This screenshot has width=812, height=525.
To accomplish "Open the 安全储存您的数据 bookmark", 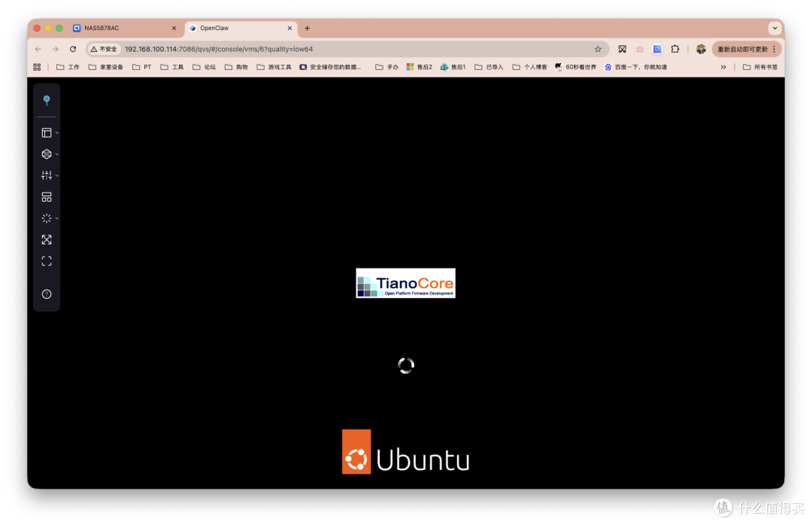I will point(330,67).
